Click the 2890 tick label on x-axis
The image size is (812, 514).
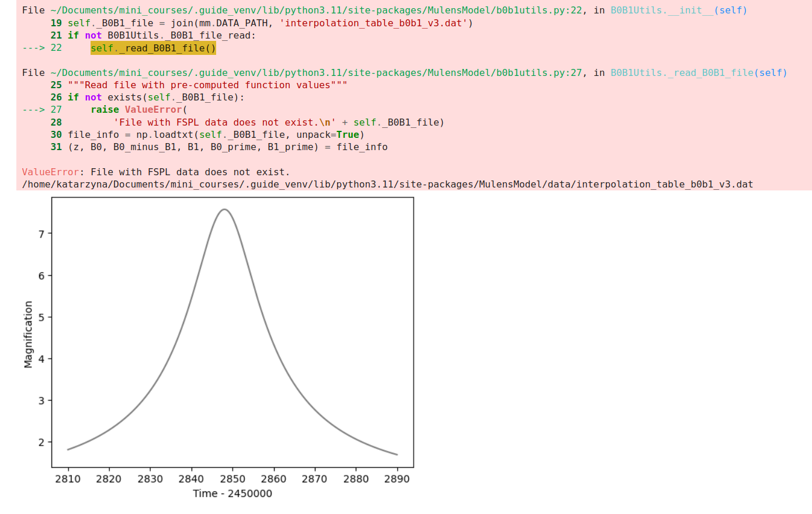(397, 479)
